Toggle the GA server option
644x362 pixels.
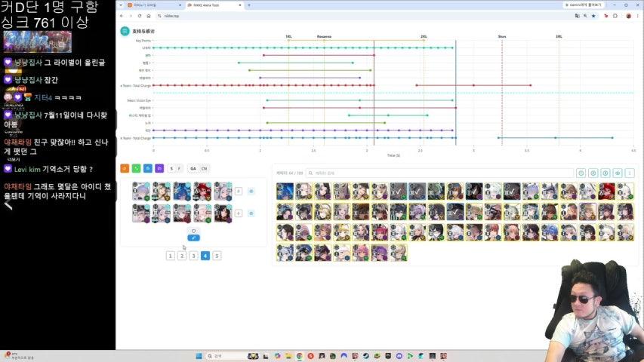point(193,169)
